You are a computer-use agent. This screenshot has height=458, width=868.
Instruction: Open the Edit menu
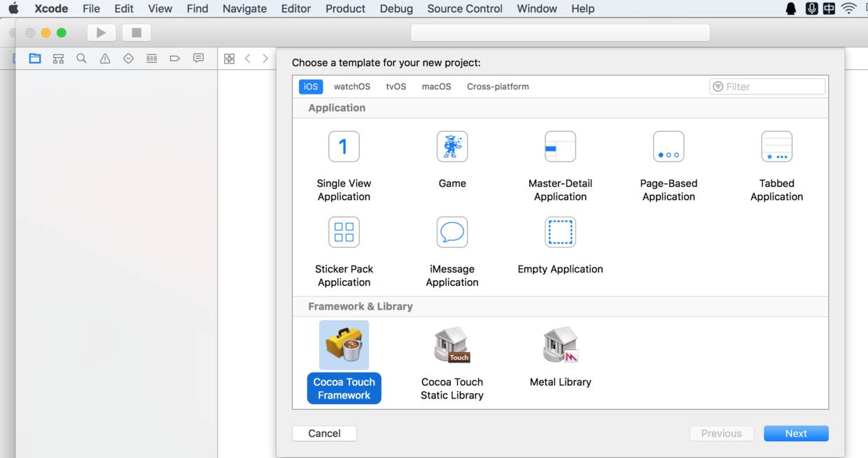point(124,8)
